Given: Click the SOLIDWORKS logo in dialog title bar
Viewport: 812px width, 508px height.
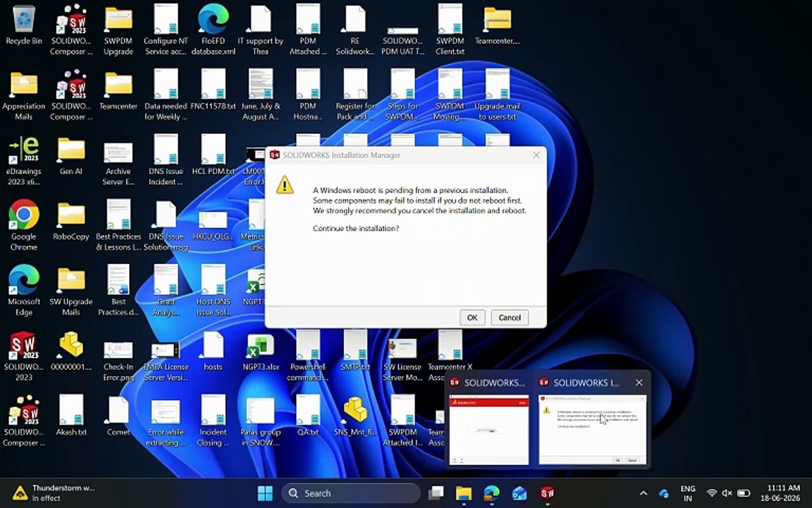Looking at the screenshot, I should click(274, 155).
